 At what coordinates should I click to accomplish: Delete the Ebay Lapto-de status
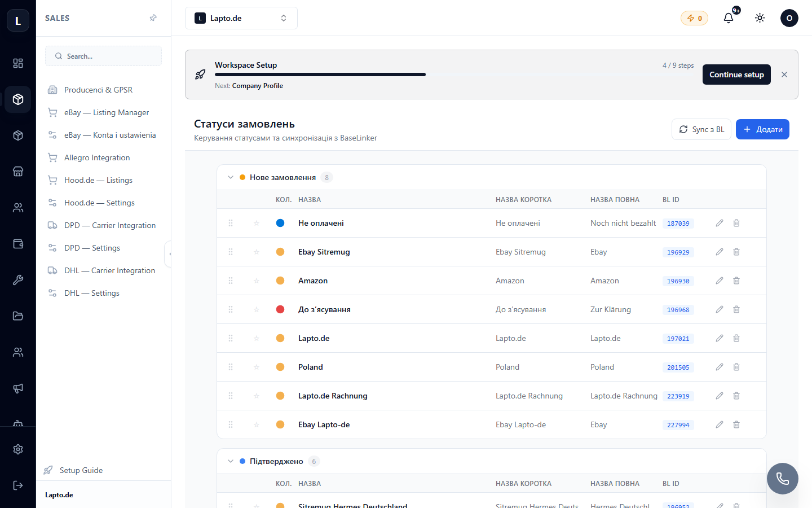click(x=736, y=424)
